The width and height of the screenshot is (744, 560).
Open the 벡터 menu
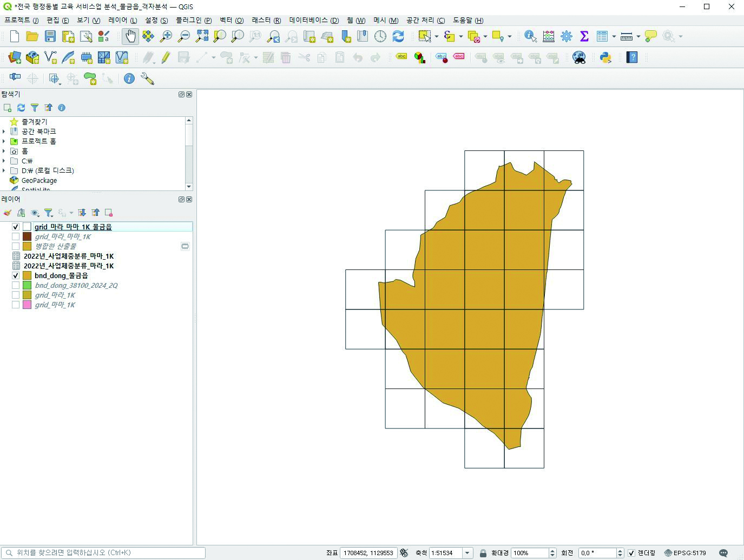(232, 20)
